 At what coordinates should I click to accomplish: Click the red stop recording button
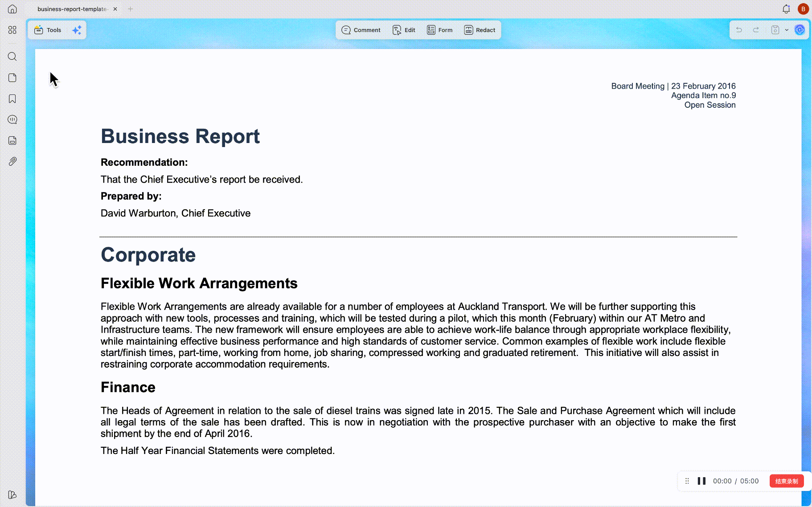(x=787, y=481)
